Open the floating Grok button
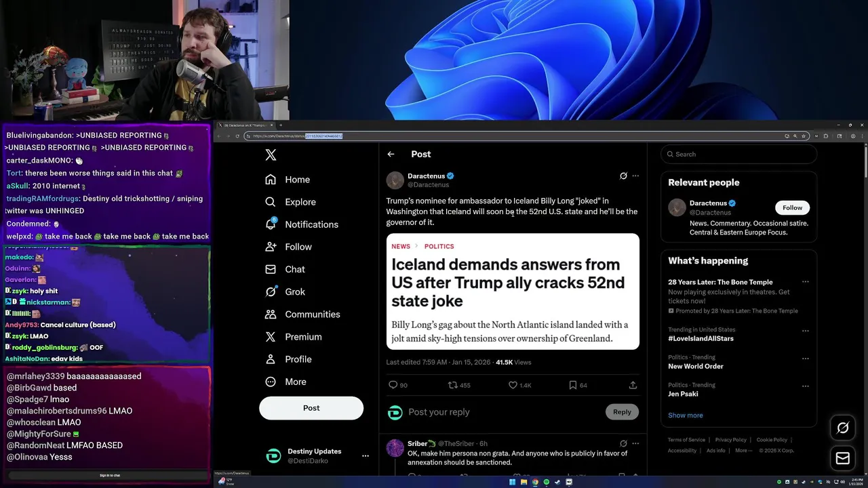 tap(843, 428)
